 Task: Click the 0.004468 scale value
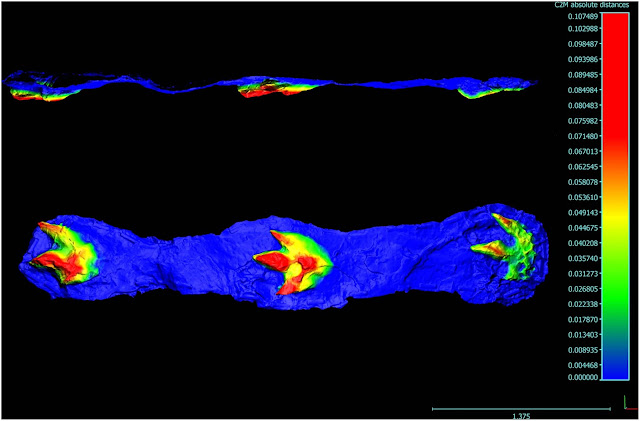coord(583,365)
